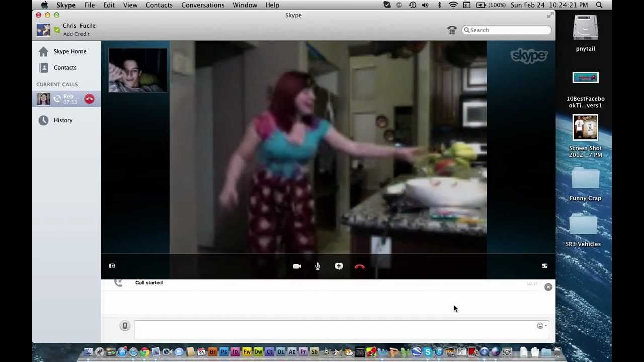Viewport: 644px width, 362px height.
Task: Open the File menu
Action: [x=89, y=5]
